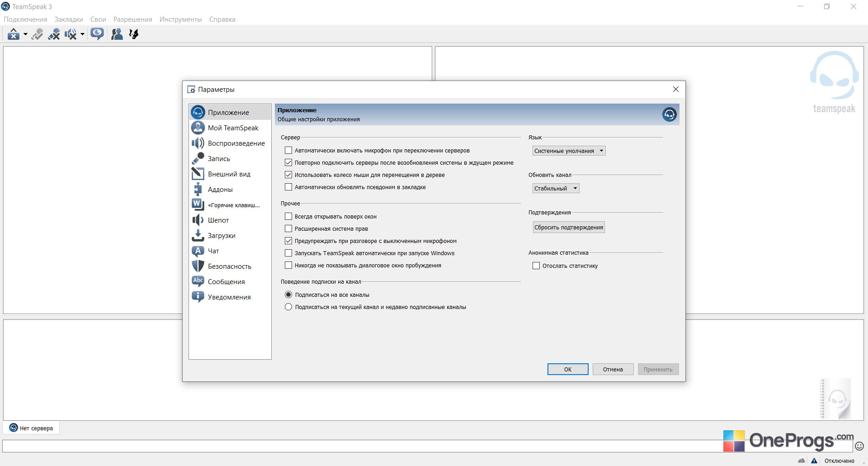868x466 pixels.
Task: Click 'Сбросить подтверждения' button
Action: (569, 227)
